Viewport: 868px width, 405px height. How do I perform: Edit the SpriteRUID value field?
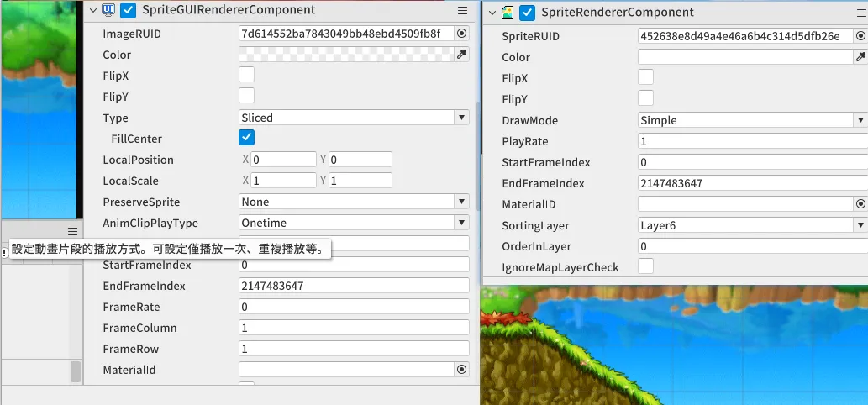(745, 36)
